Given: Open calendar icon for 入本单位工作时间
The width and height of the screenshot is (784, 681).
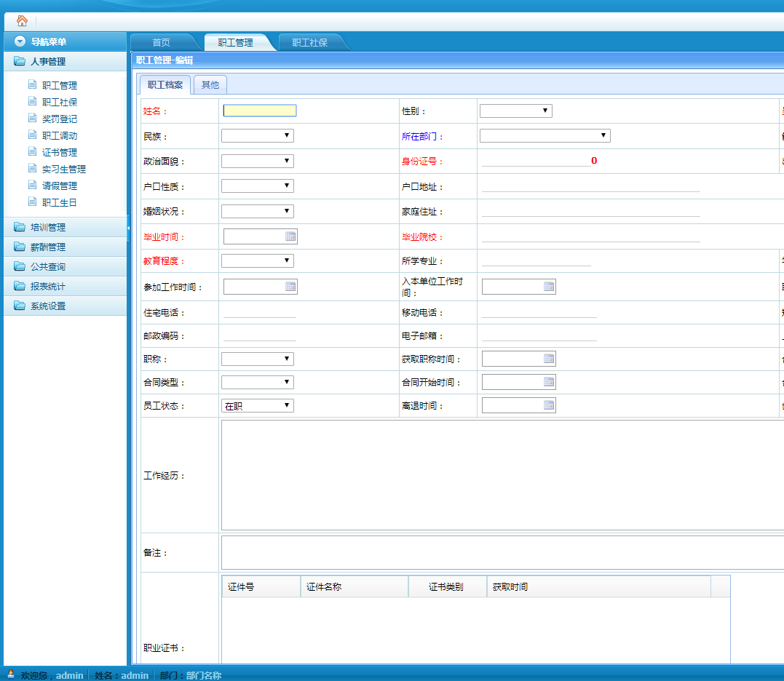Looking at the screenshot, I should (548, 287).
